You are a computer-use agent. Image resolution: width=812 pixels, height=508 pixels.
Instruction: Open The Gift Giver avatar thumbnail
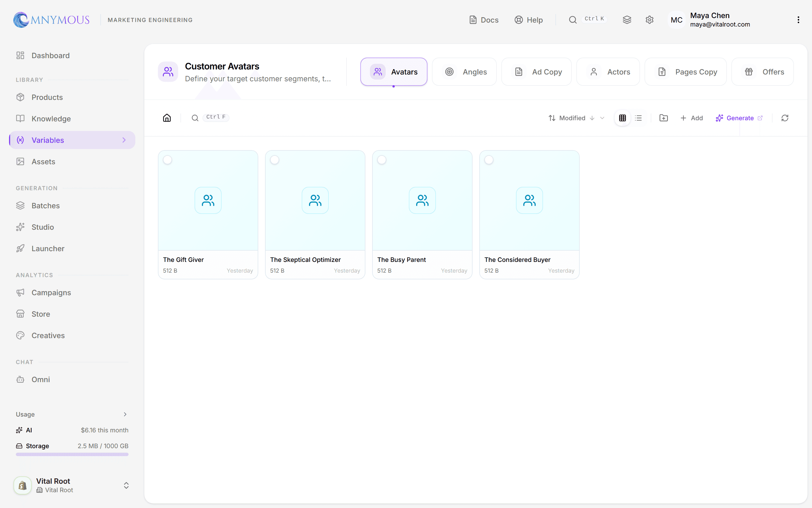point(208,200)
